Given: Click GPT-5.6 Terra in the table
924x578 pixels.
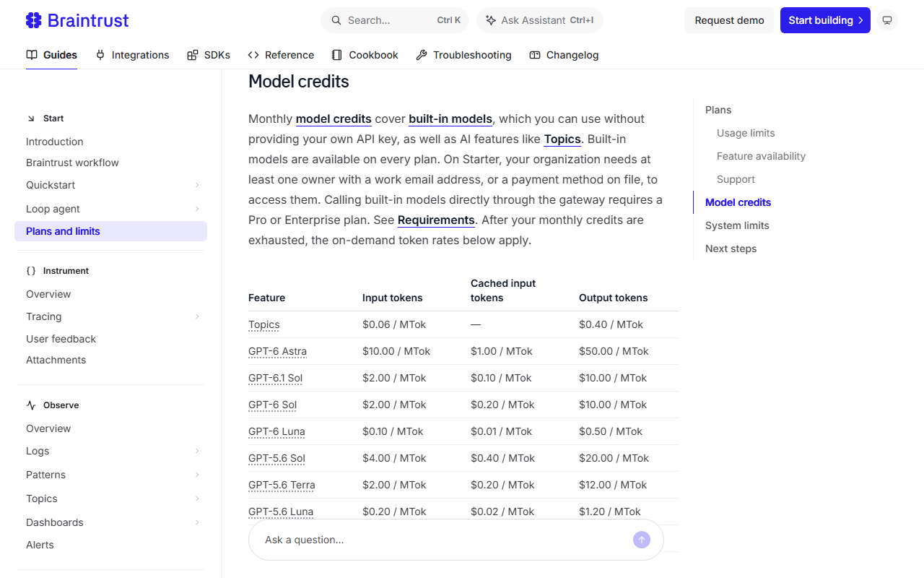Looking at the screenshot, I should [282, 485].
